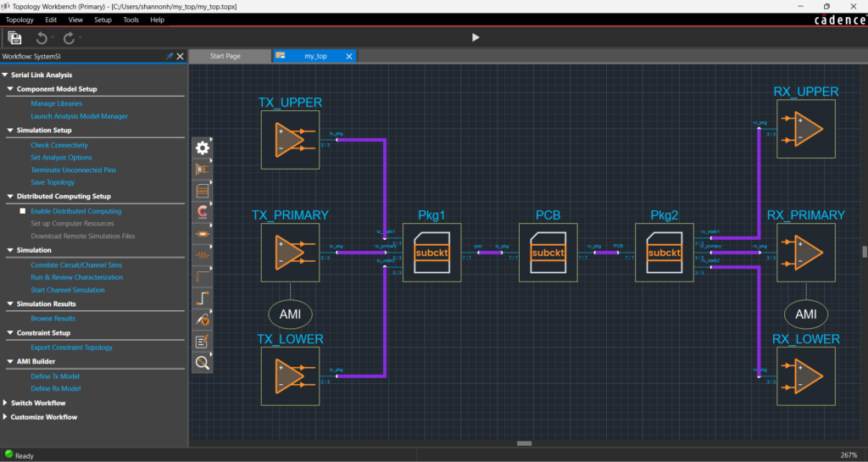Click the Manage Libraries link
Viewport: 868px width, 462px height.
click(x=57, y=103)
